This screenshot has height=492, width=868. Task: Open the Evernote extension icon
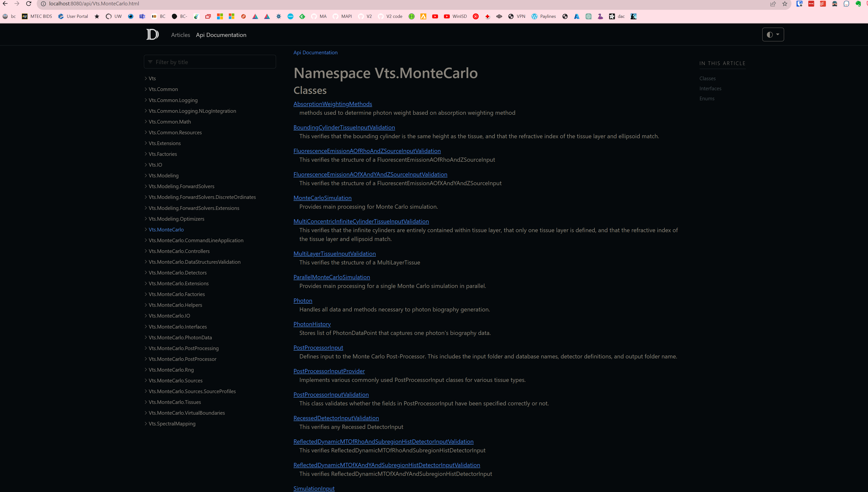click(x=858, y=4)
